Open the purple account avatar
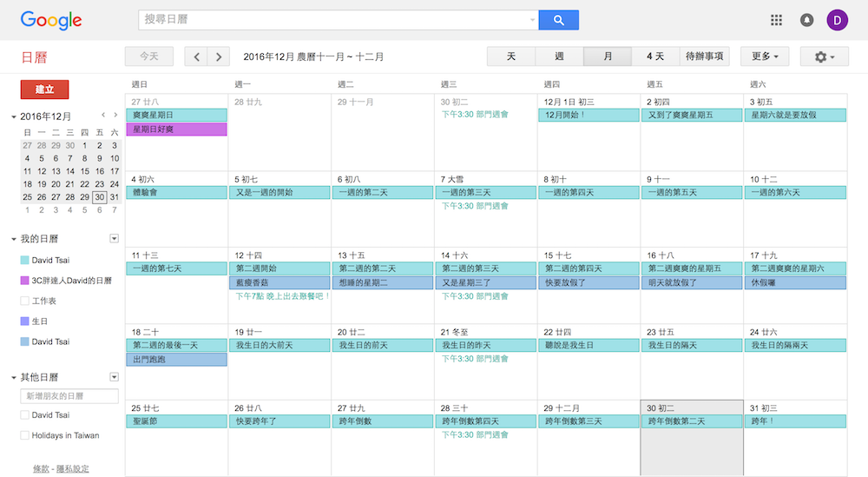 [x=837, y=20]
